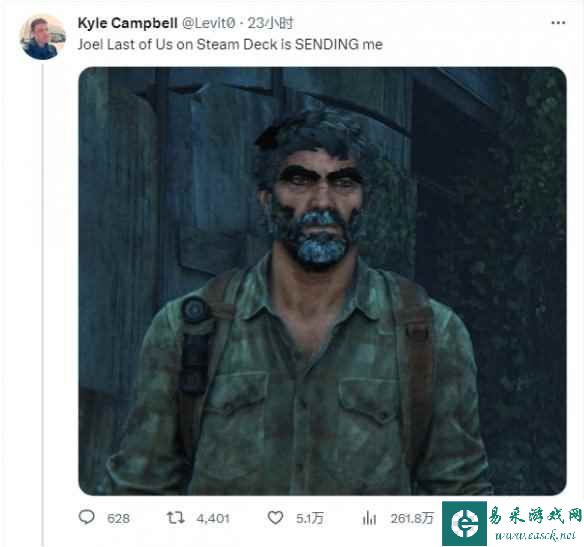584x547 pixels.
Task: Click the 5.1万 likes count
Action: point(310,518)
